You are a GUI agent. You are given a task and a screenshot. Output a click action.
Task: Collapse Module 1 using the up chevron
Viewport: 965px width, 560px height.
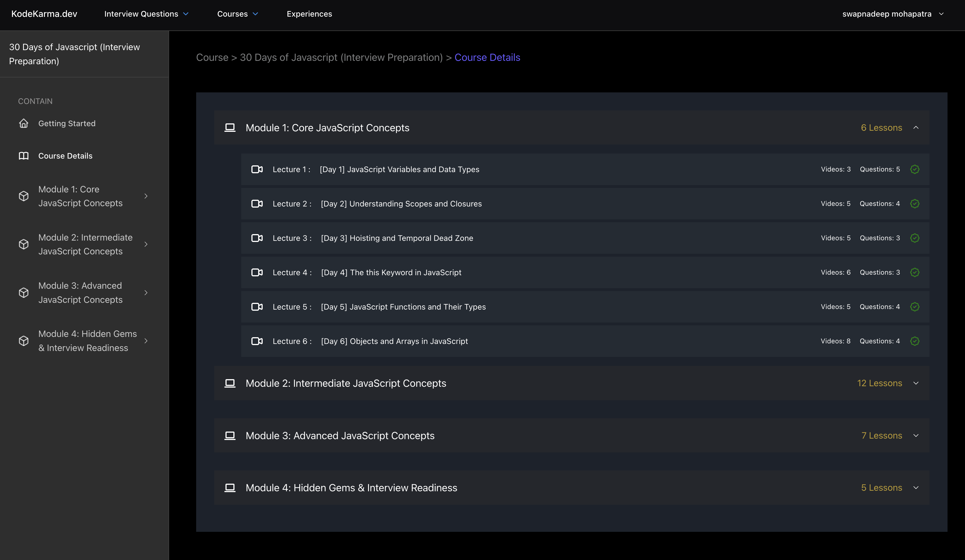point(916,127)
